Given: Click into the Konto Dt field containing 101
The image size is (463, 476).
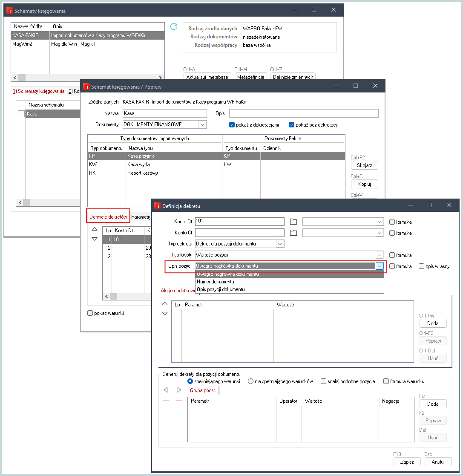Looking at the screenshot, I should 240,221.
